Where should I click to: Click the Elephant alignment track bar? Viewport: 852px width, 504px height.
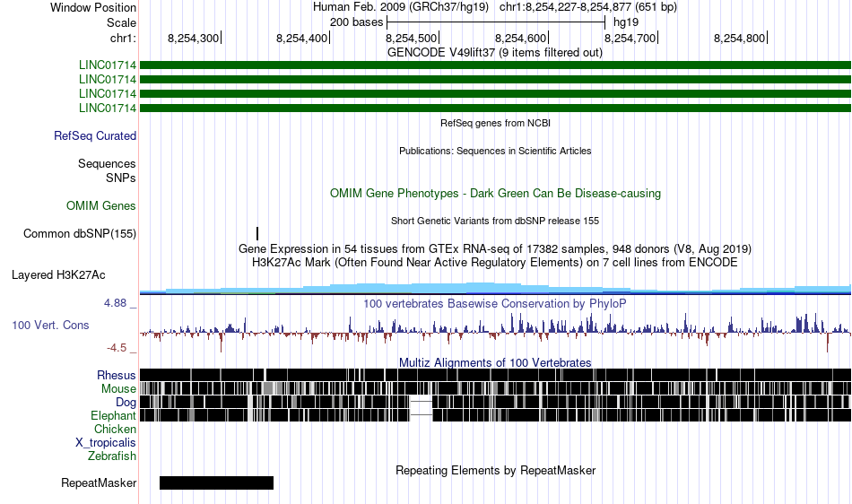coord(496,415)
